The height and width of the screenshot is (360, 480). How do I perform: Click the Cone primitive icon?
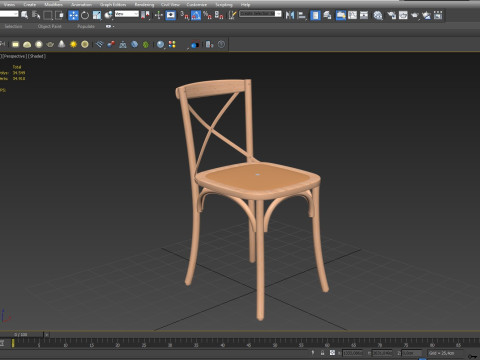pyautogui.click(x=62, y=44)
